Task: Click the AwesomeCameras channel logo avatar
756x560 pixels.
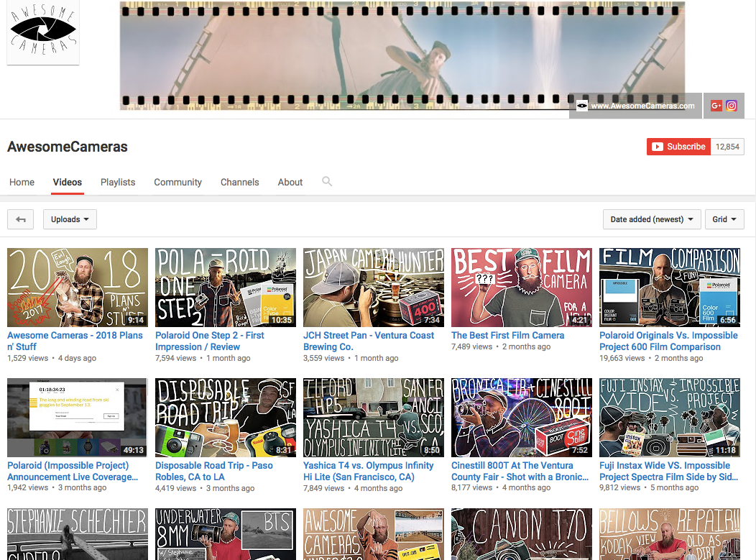Action: (x=43, y=32)
